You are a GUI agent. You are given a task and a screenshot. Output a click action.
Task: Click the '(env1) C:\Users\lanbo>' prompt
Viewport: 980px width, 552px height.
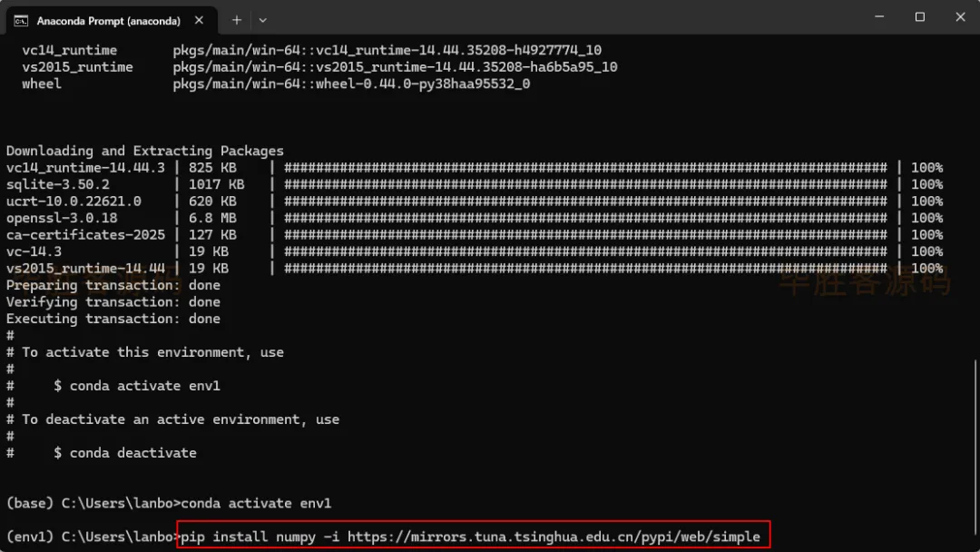tap(93, 537)
